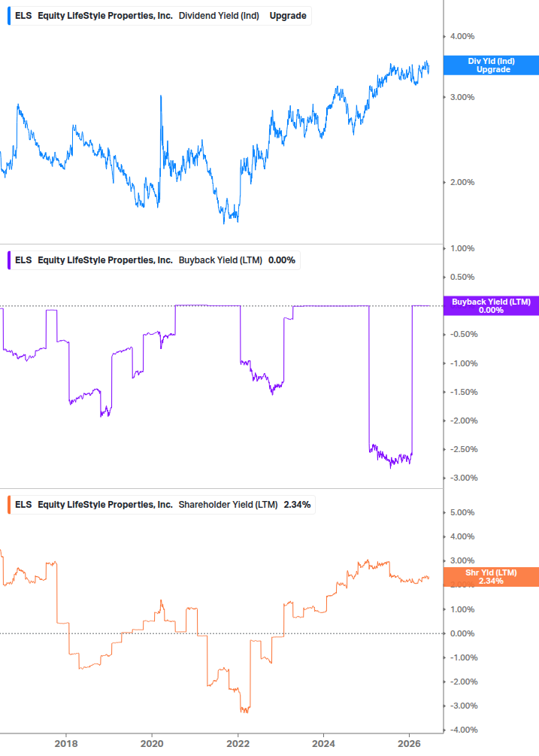Select the Buyback Yield (LTM) legend label
The image size is (539, 756).
tap(220, 260)
